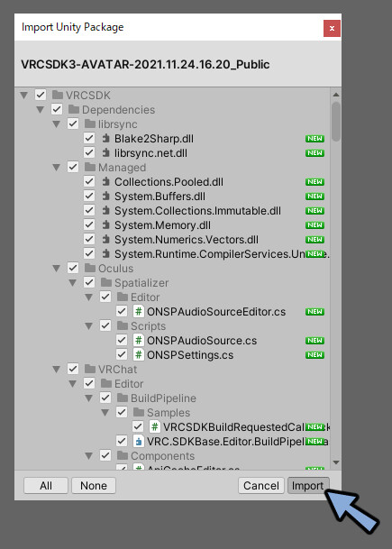
Task: Collapse the Dependencies folder tree
Action: 41,110
